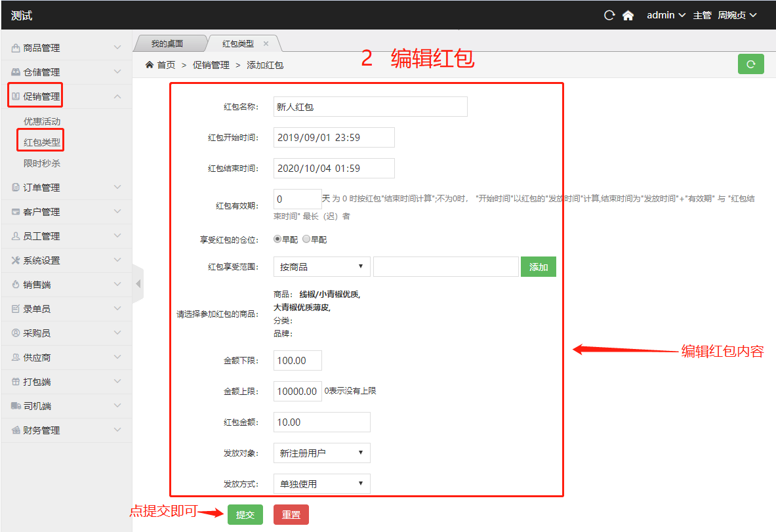Click the 红包名称 input field
Screen dimensions: 776x532
(370, 107)
